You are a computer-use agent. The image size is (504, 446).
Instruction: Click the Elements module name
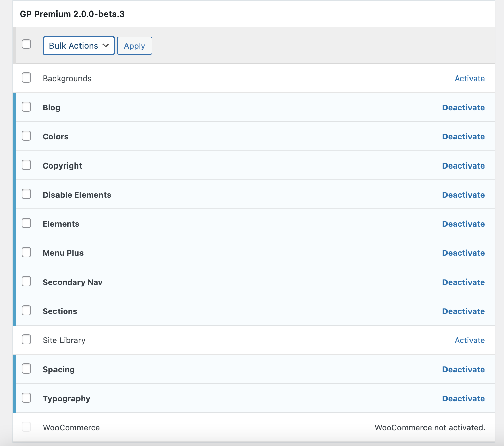(61, 224)
